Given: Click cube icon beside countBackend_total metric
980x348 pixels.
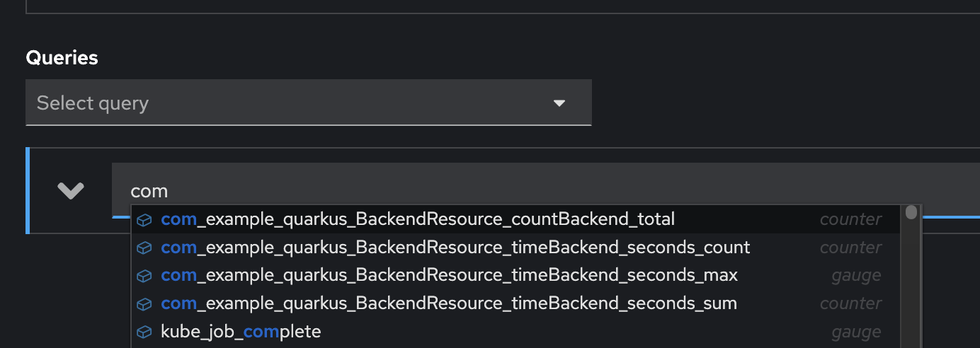Looking at the screenshot, I should point(144,220).
